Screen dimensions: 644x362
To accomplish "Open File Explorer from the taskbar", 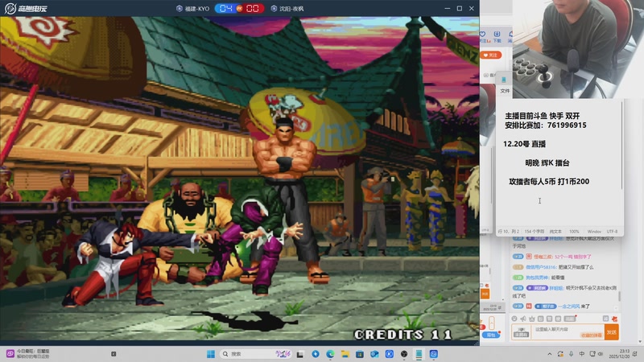I will pyautogui.click(x=345, y=354).
